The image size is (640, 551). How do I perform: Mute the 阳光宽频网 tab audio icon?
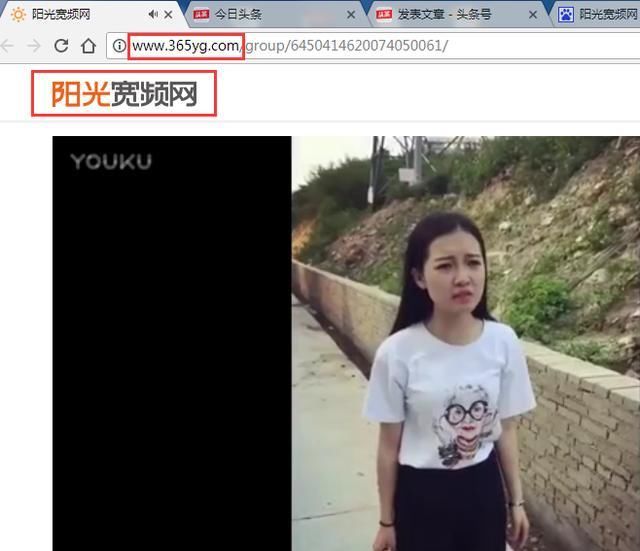click(x=153, y=15)
